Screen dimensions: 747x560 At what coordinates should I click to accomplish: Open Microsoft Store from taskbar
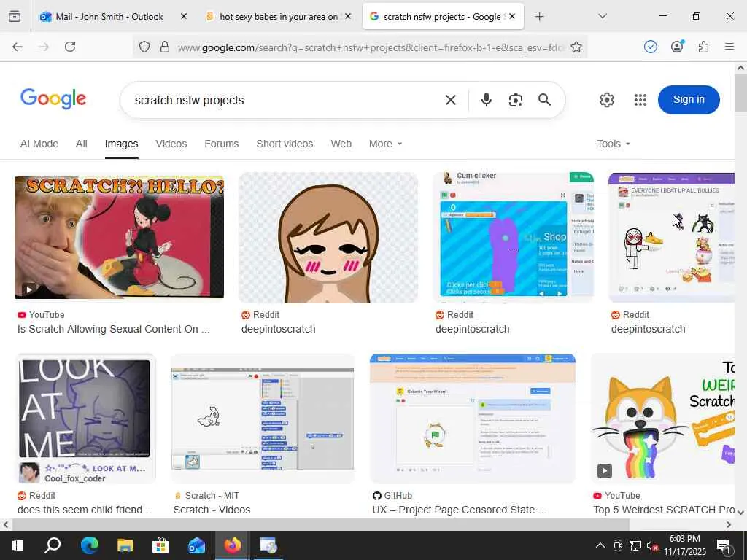161,545
